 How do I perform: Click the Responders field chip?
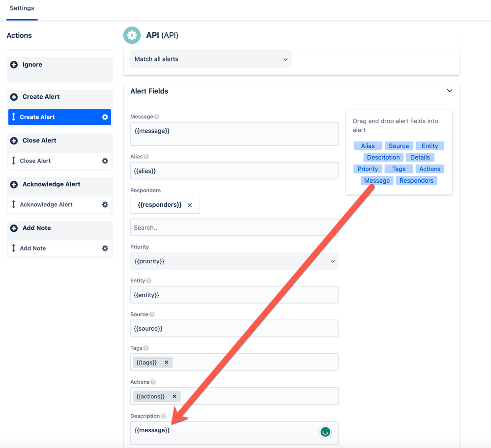416,181
